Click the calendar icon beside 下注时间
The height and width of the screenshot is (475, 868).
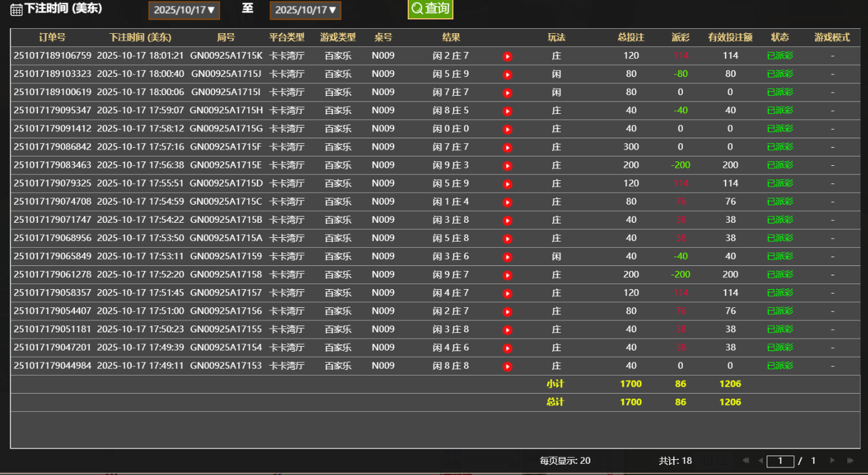17,9
